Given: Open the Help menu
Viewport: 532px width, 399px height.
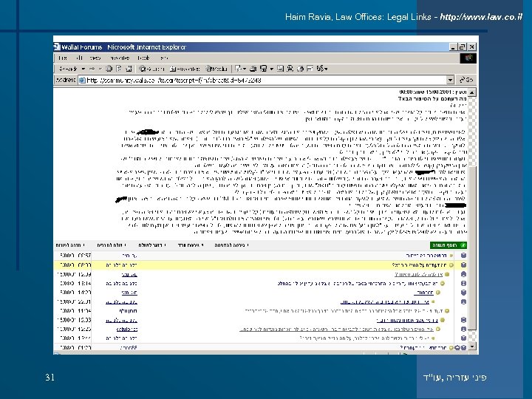Looking at the screenshot, I should click(164, 58).
